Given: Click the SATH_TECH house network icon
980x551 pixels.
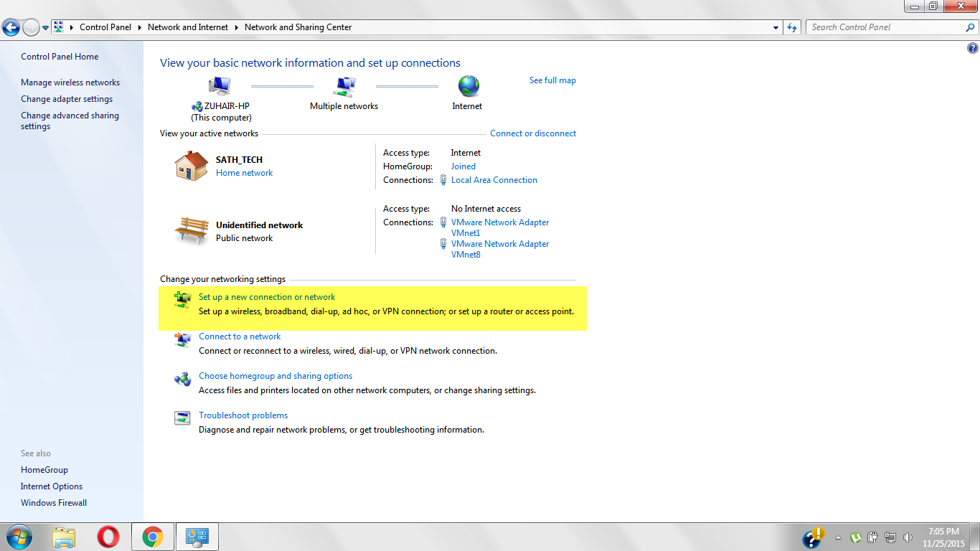Looking at the screenshot, I should tap(192, 166).
